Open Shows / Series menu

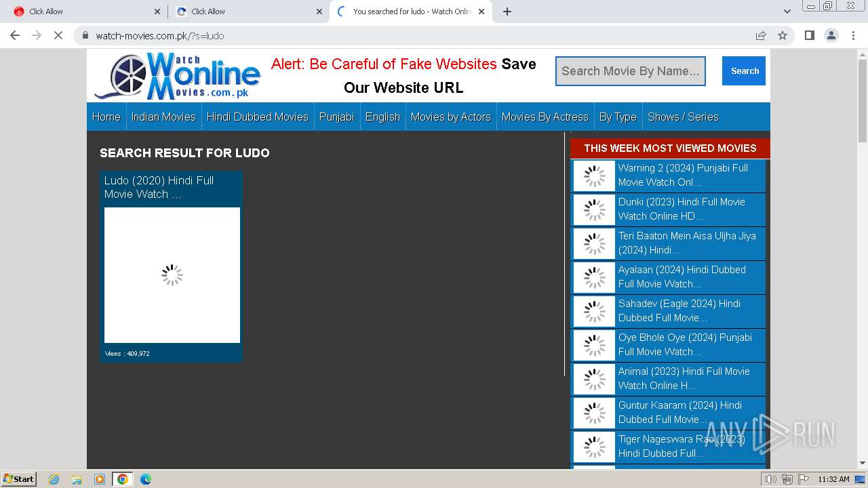[x=683, y=117]
